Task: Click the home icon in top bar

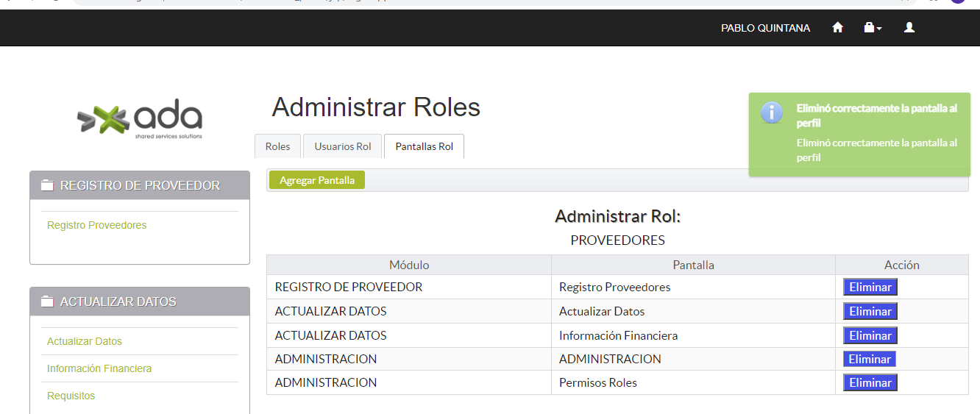Action: point(837,28)
